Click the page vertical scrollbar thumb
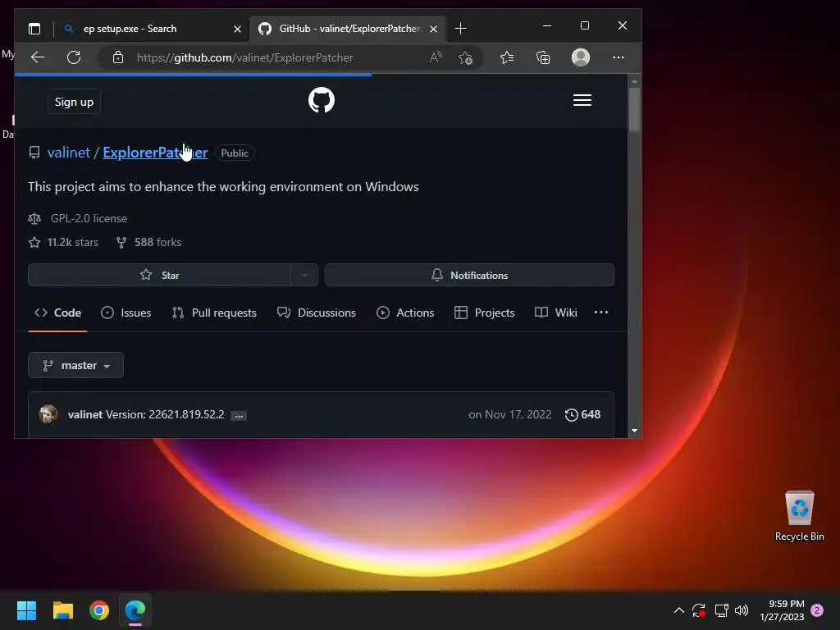 634,109
